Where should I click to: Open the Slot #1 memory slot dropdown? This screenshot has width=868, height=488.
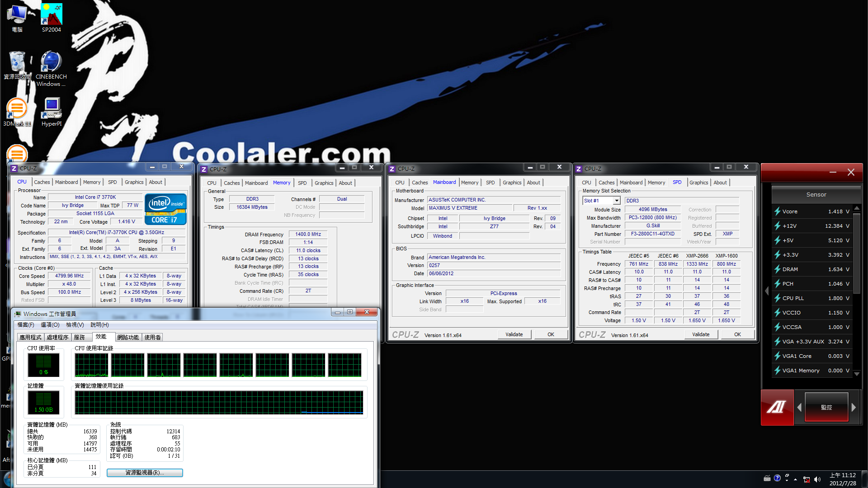click(x=617, y=201)
